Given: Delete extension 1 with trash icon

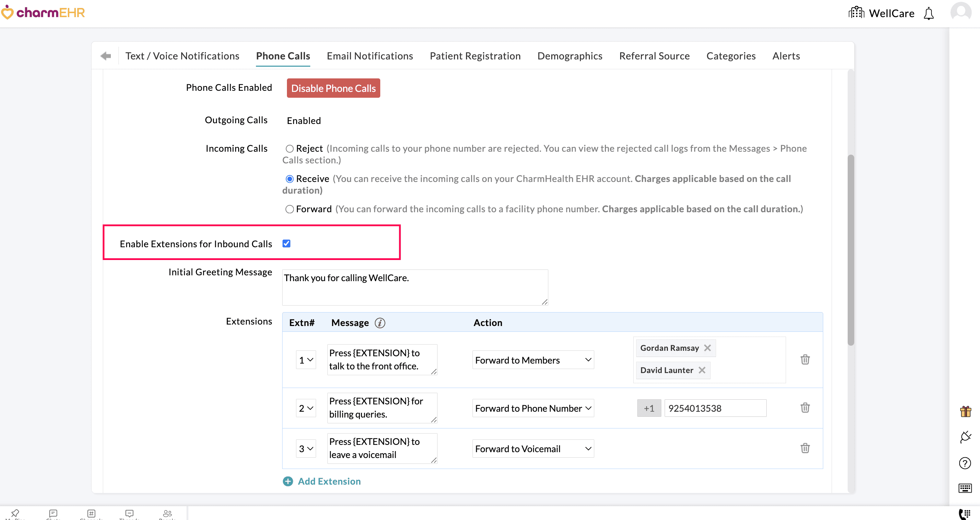Looking at the screenshot, I should tap(805, 360).
